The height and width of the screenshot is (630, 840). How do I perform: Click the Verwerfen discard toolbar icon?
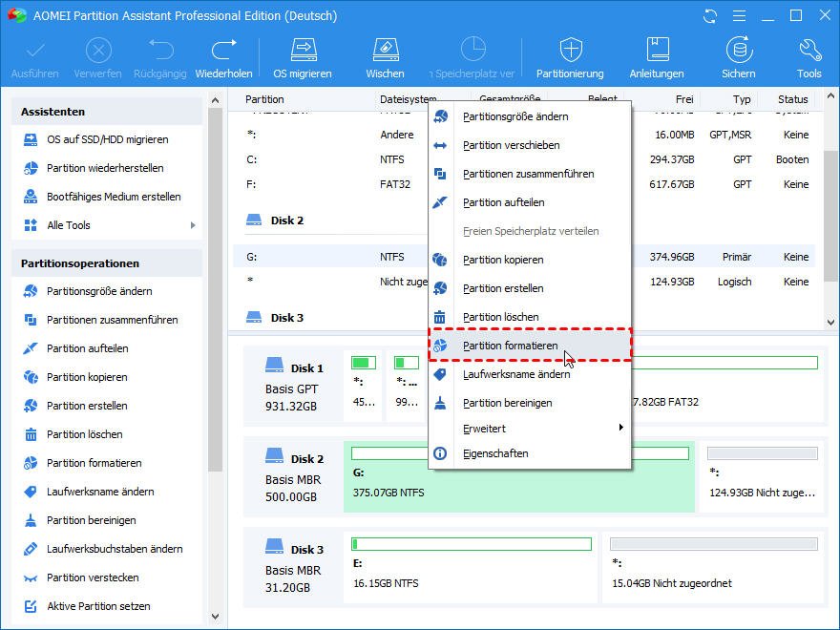[98, 58]
